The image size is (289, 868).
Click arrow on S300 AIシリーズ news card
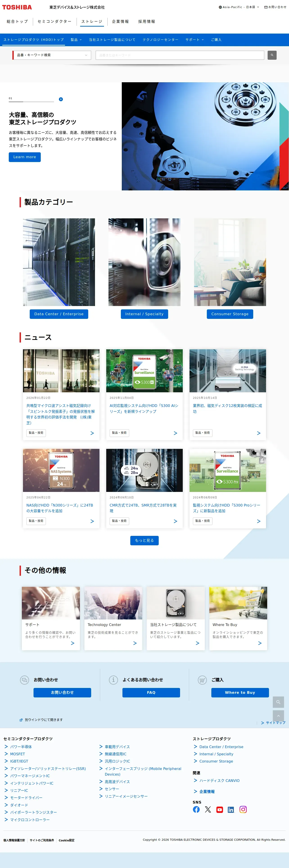[175, 433]
